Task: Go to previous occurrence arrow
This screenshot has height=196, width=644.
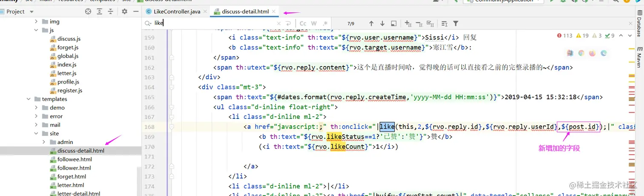Action: 371,23
